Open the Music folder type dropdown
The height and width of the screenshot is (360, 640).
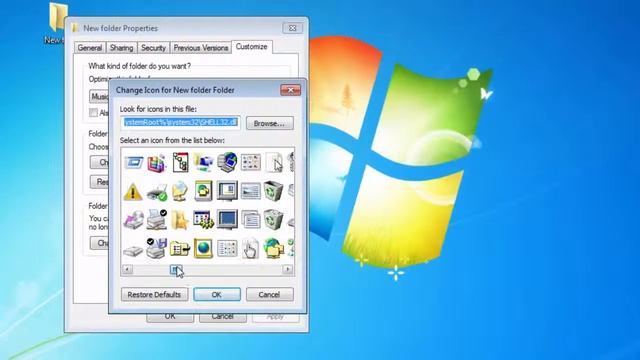(99, 96)
